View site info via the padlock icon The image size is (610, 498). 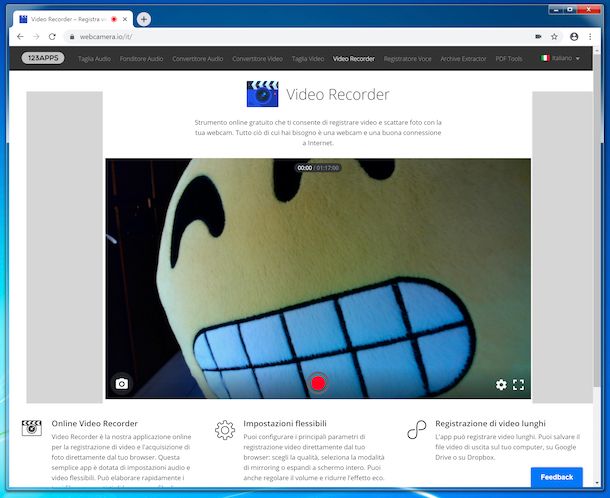click(x=72, y=37)
